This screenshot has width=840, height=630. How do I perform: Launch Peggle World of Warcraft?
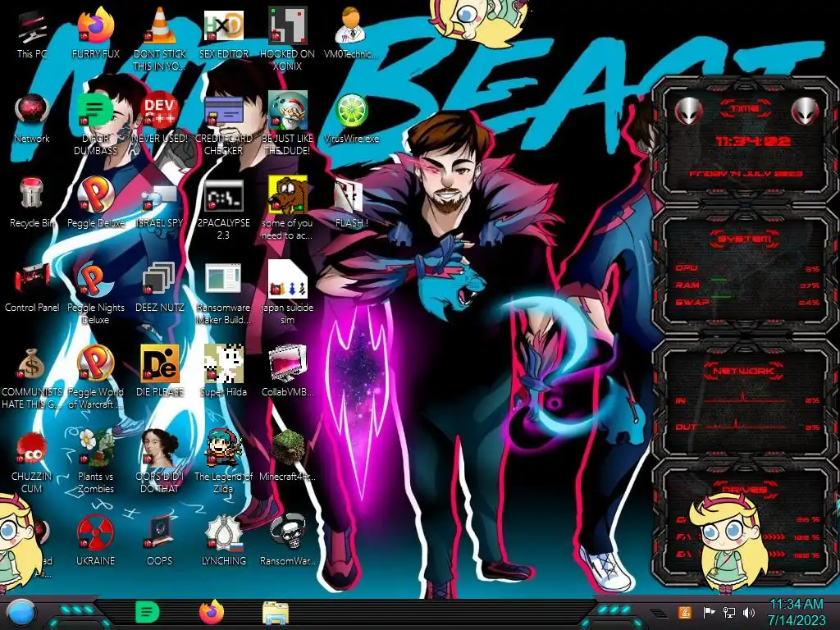pyautogui.click(x=95, y=377)
